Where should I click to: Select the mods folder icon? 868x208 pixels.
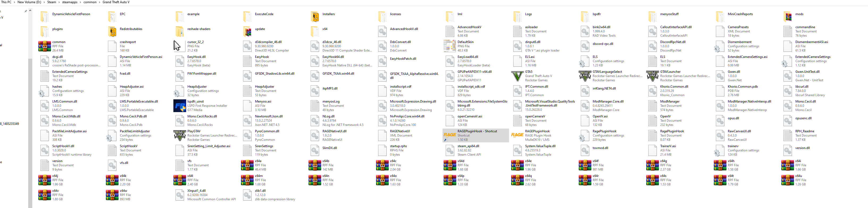(x=788, y=16)
